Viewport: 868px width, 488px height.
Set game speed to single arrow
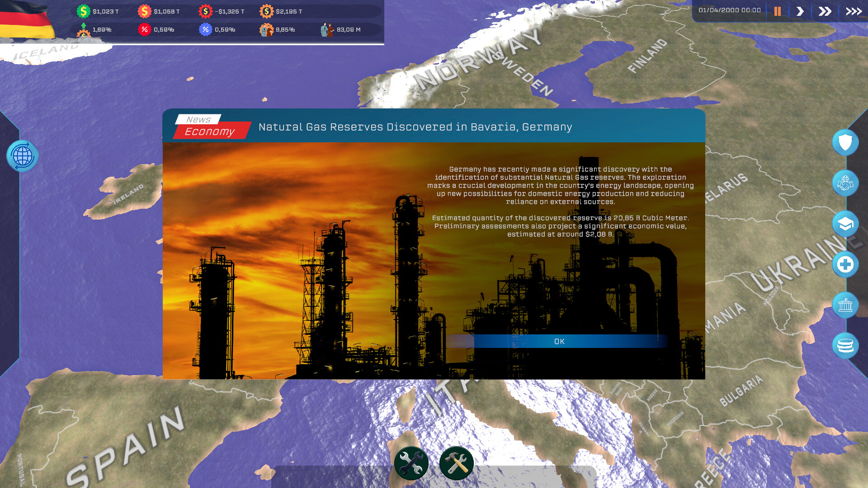tap(800, 11)
